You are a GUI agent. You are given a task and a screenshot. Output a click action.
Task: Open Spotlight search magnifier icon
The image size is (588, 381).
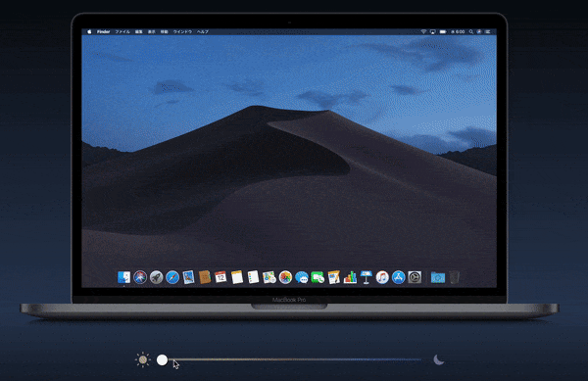471,32
